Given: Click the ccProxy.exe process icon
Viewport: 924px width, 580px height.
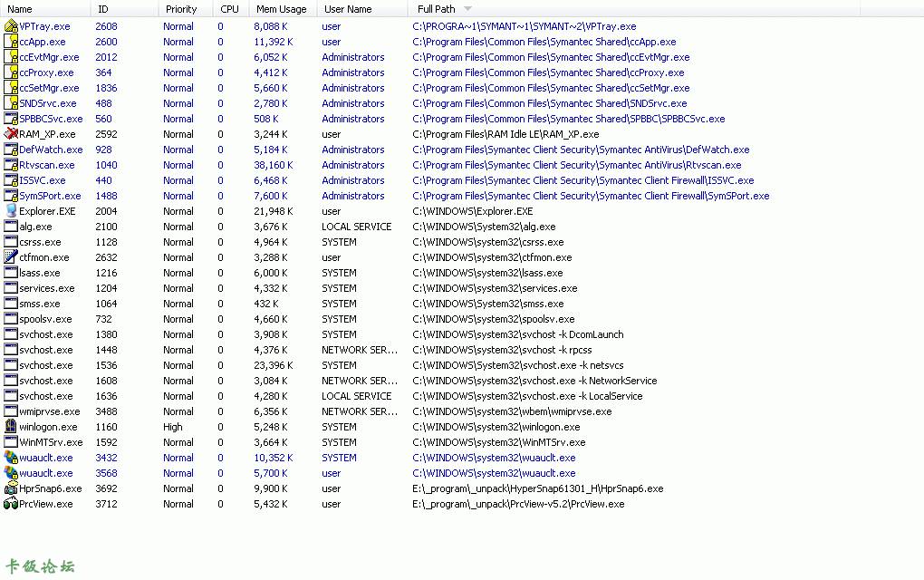Looking at the screenshot, I should pos(11,72).
